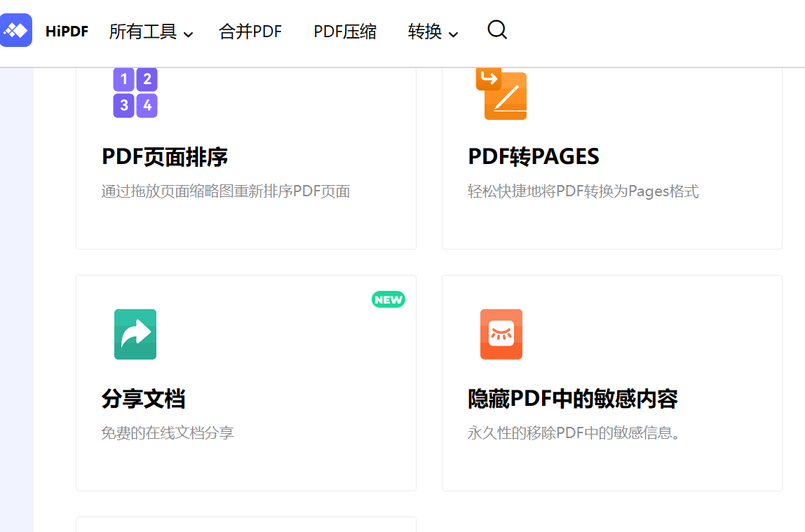Select the PDF压缩 menu item
805x532 pixels.
[344, 32]
